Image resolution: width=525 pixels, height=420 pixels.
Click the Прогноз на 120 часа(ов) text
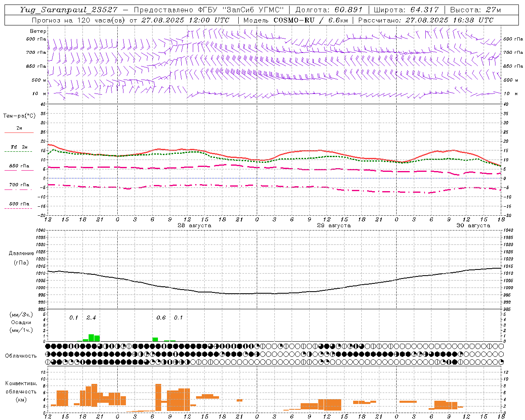coord(79,20)
